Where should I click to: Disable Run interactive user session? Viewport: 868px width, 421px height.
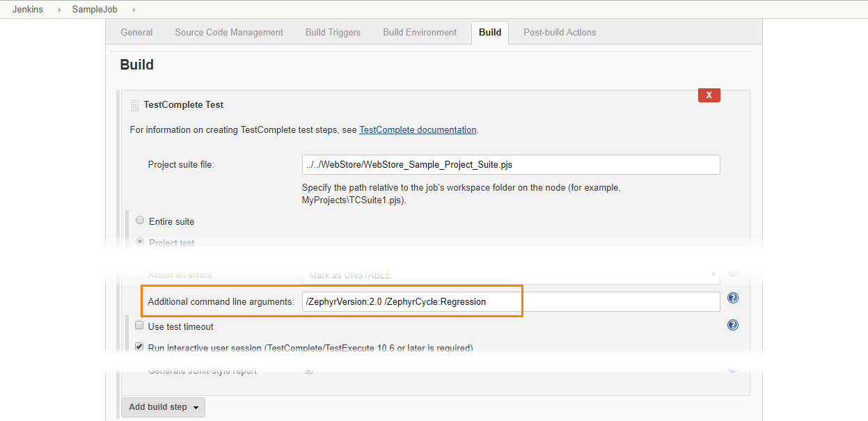click(x=139, y=346)
